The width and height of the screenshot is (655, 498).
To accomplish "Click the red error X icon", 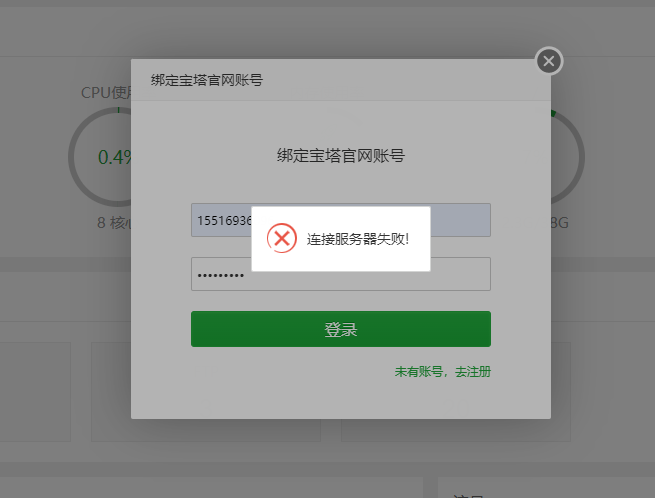I will 282,239.
